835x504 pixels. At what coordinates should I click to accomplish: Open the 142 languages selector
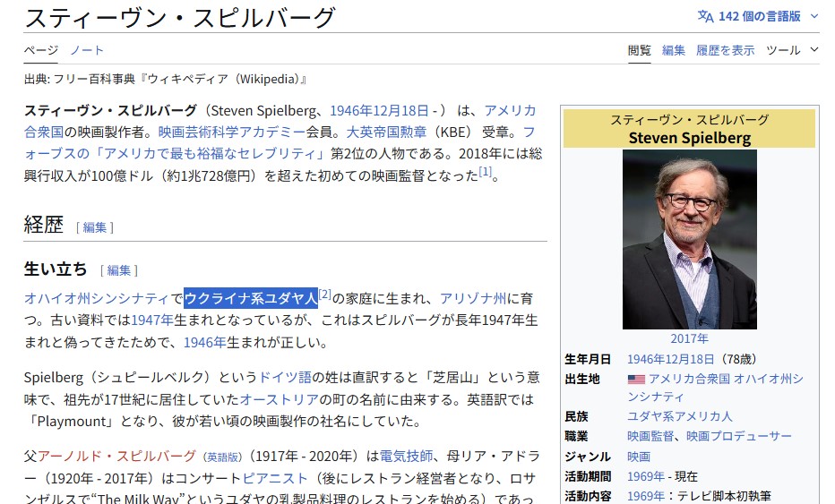[758, 16]
